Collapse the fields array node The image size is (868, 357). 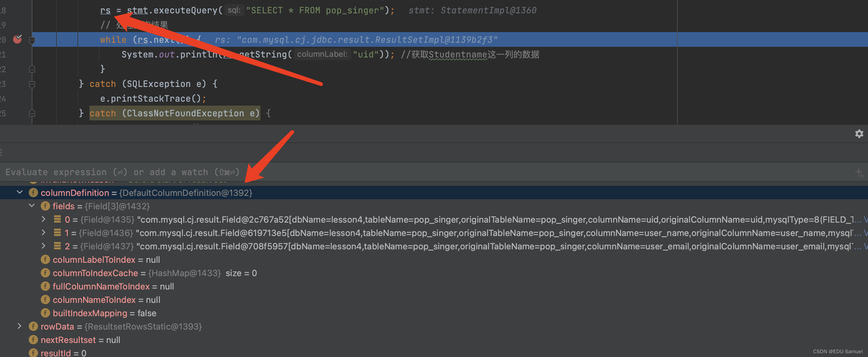[x=32, y=206]
